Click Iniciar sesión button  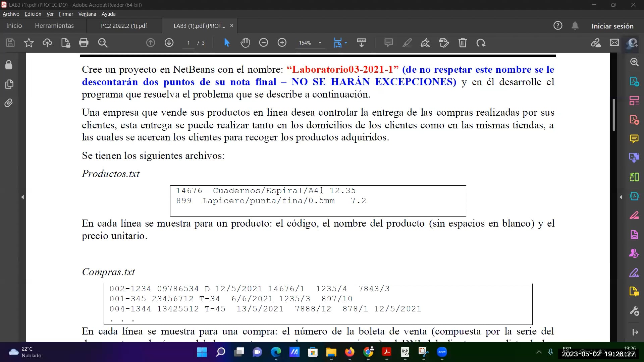pos(612,26)
